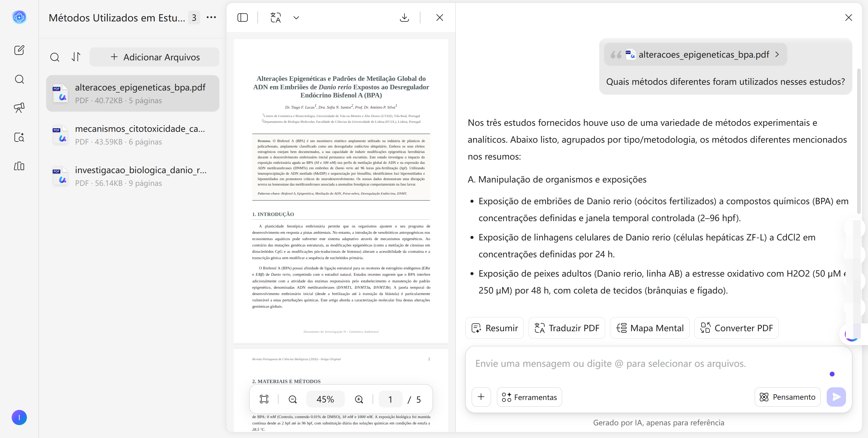Click the chat panel vertical scrollbar
The height and width of the screenshot is (438, 868).
[859, 141]
